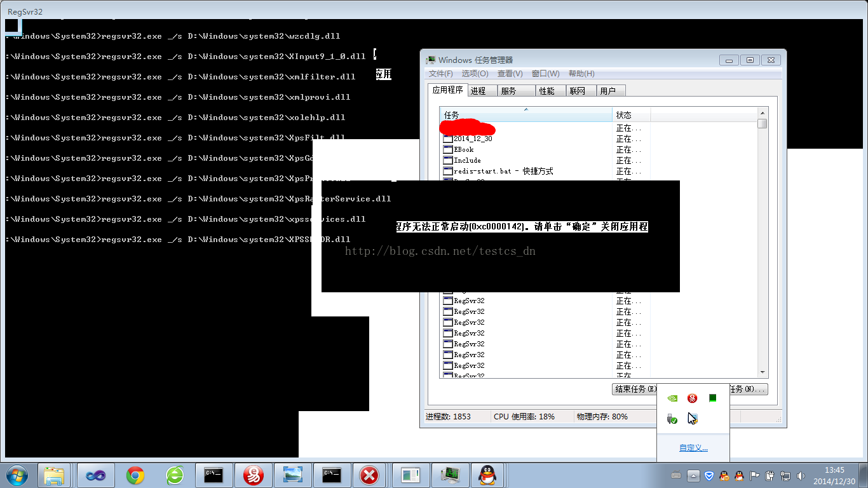Image resolution: width=868 pixels, height=488 pixels.
Task: Open the 查看(V) menu
Action: (x=510, y=74)
